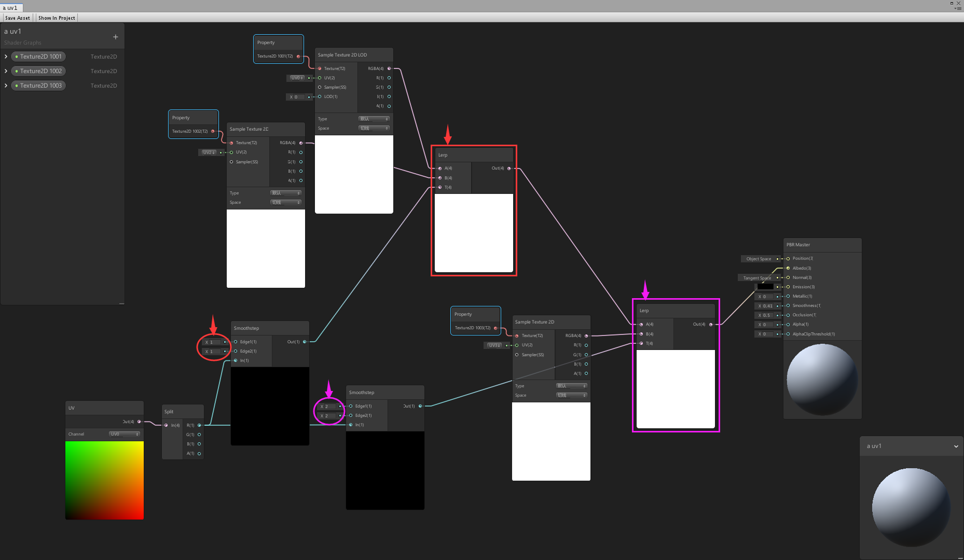Add a new property with the + icon
This screenshot has height=560, width=964.
pyautogui.click(x=115, y=37)
